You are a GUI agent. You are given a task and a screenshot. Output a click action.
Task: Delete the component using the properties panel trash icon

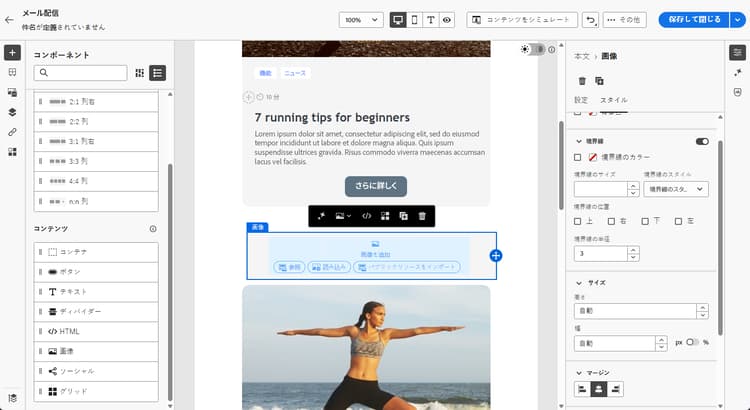pyautogui.click(x=582, y=81)
